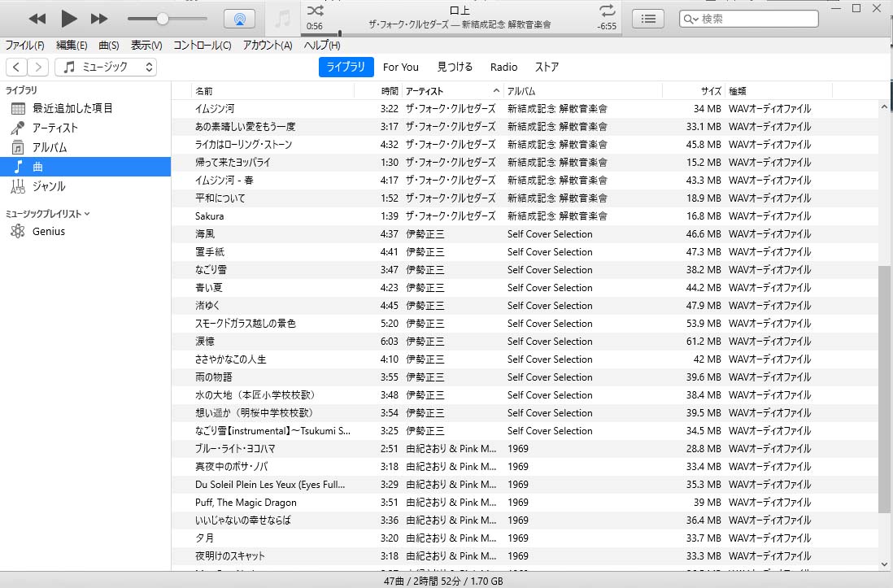The height and width of the screenshot is (588, 893).
Task: Click the 検索 search field
Action: [x=756, y=19]
